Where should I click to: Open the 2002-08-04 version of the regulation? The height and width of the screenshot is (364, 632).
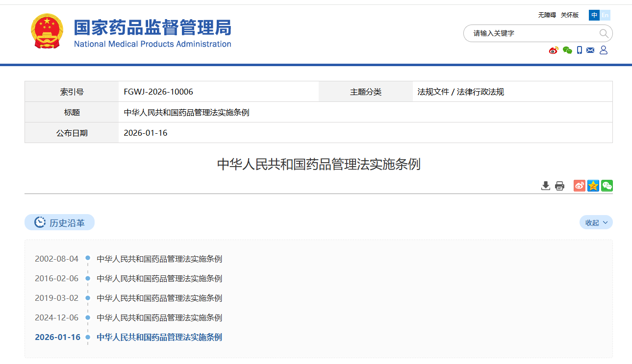coord(159,259)
